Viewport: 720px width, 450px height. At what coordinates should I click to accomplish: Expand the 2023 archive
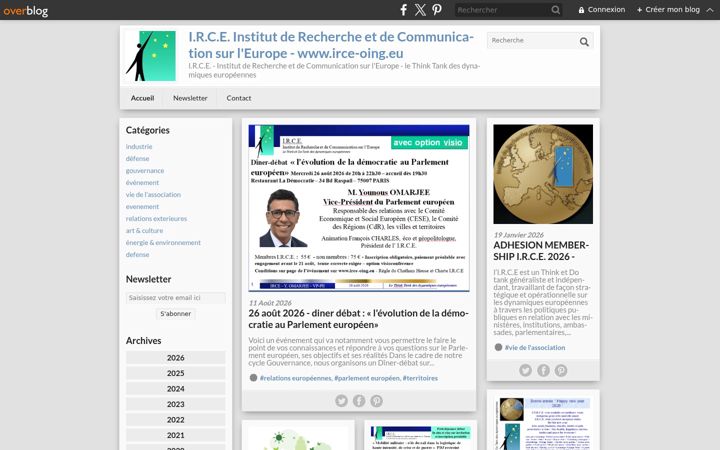pos(176,405)
